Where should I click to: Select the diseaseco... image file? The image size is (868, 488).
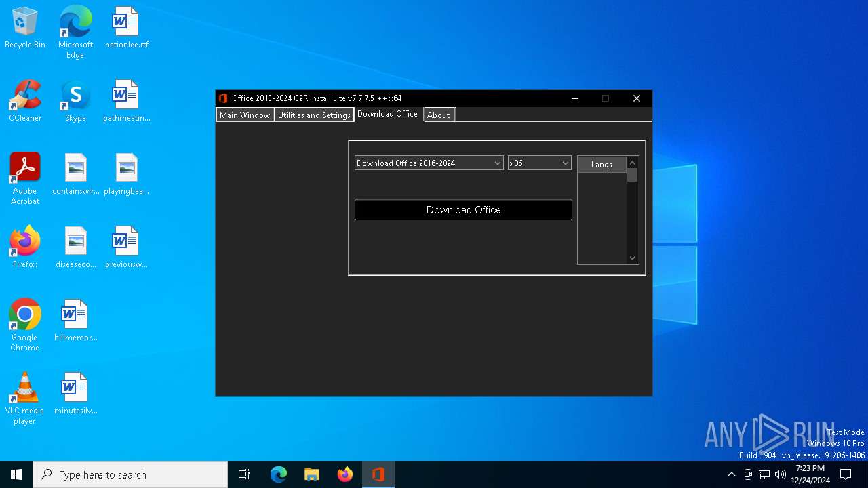pos(75,247)
